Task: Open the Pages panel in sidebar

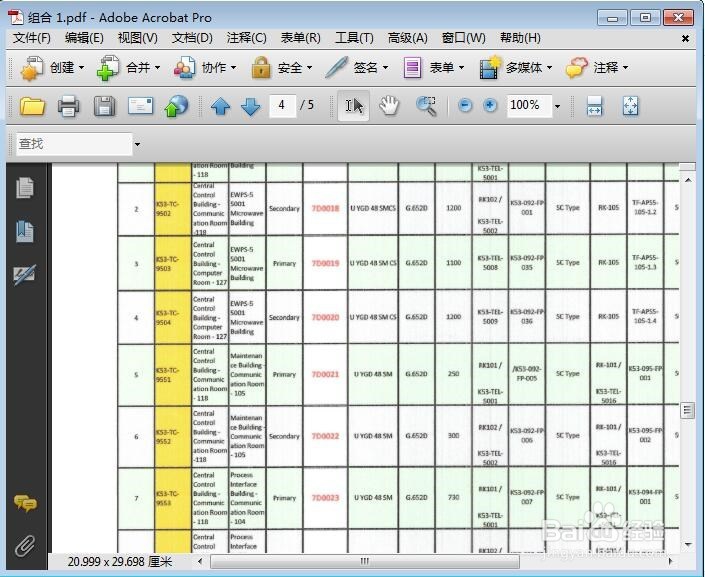Action: tap(25, 188)
